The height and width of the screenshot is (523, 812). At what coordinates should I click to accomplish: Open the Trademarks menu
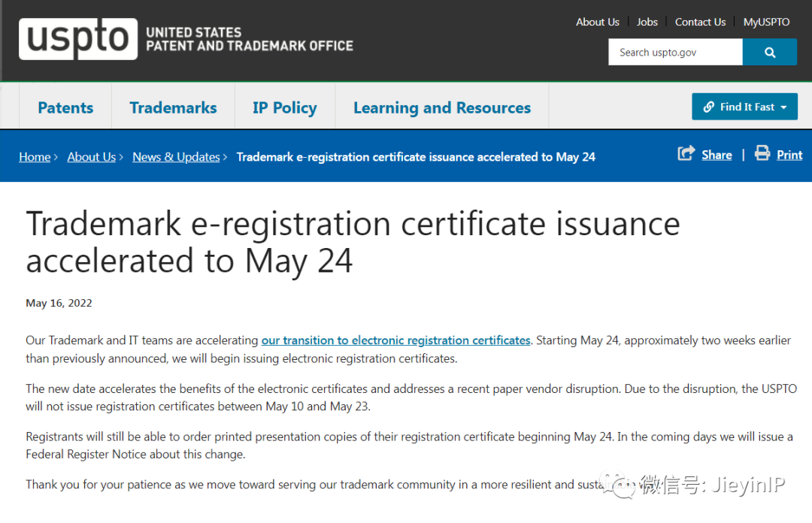pos(173,107)
